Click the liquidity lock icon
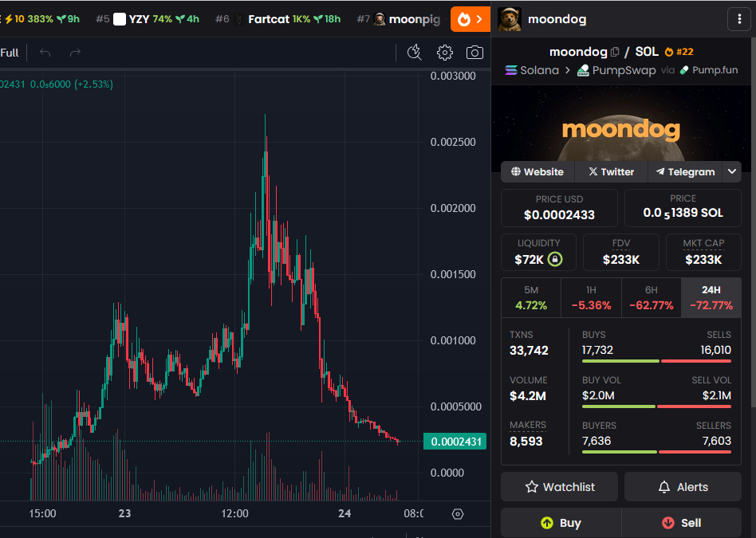Viewport: 756px width, 538px height. coord(555,259)
